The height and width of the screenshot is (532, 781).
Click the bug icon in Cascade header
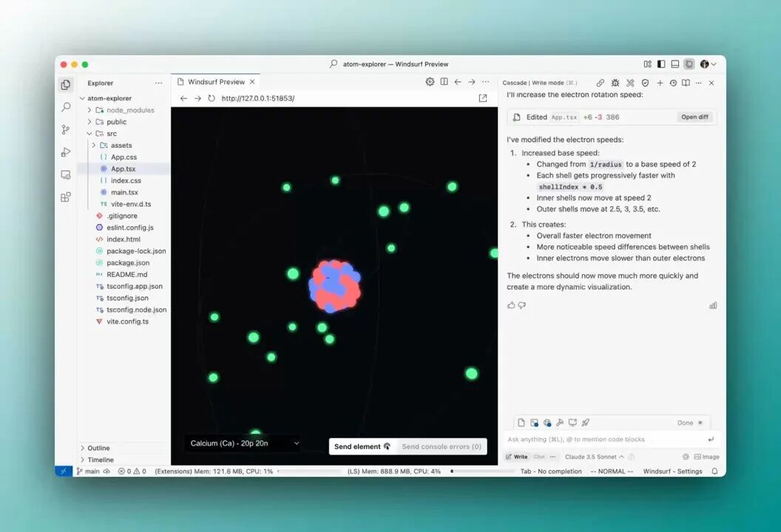(615, 83)
